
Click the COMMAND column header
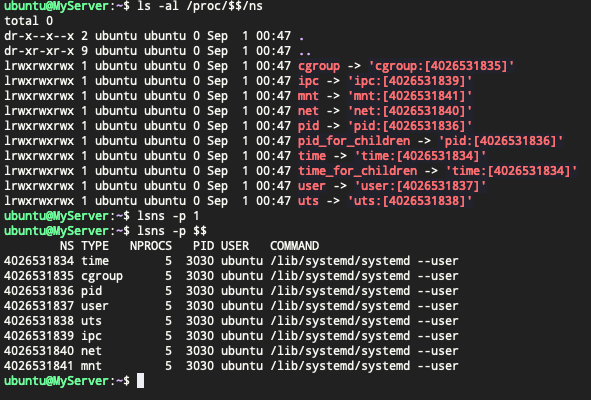[294, 246]
